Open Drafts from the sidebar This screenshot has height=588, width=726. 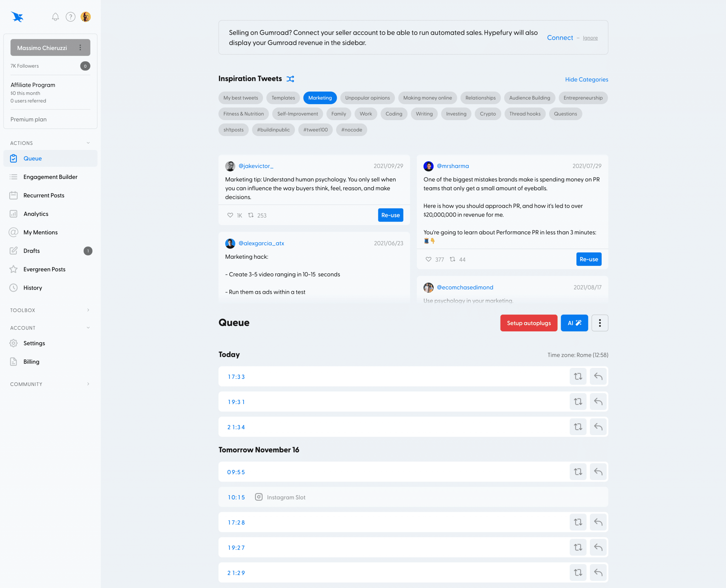click(31, 251)
